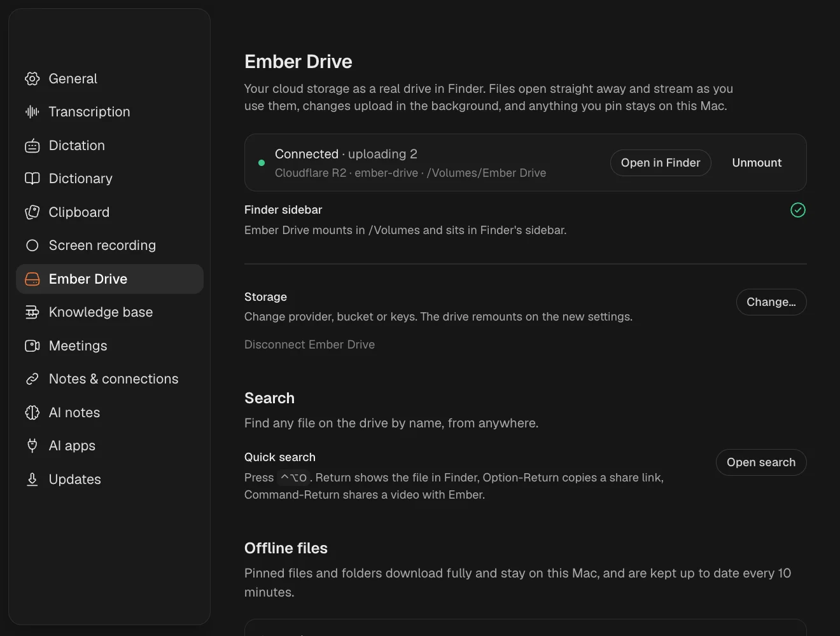Image resolution: width=840 pixels, height=636 pixels.
Task: Open General settings
Action: pyautogui.click(x=109, y=79)
